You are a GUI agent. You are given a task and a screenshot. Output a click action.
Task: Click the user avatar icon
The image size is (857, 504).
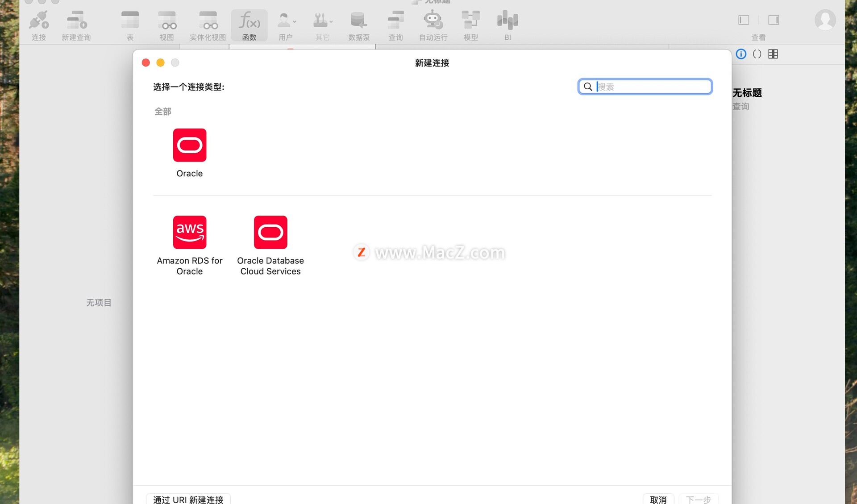tap(825, 20)
